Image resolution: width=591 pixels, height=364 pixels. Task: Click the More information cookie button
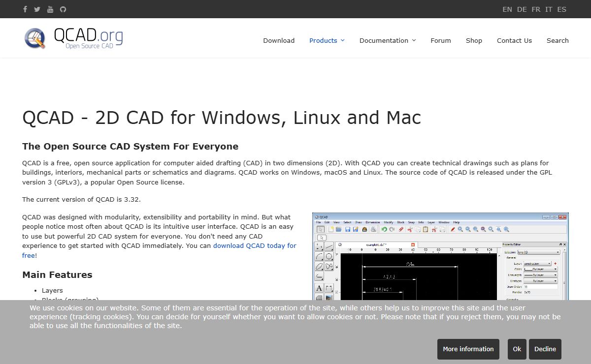pos(468,349)
